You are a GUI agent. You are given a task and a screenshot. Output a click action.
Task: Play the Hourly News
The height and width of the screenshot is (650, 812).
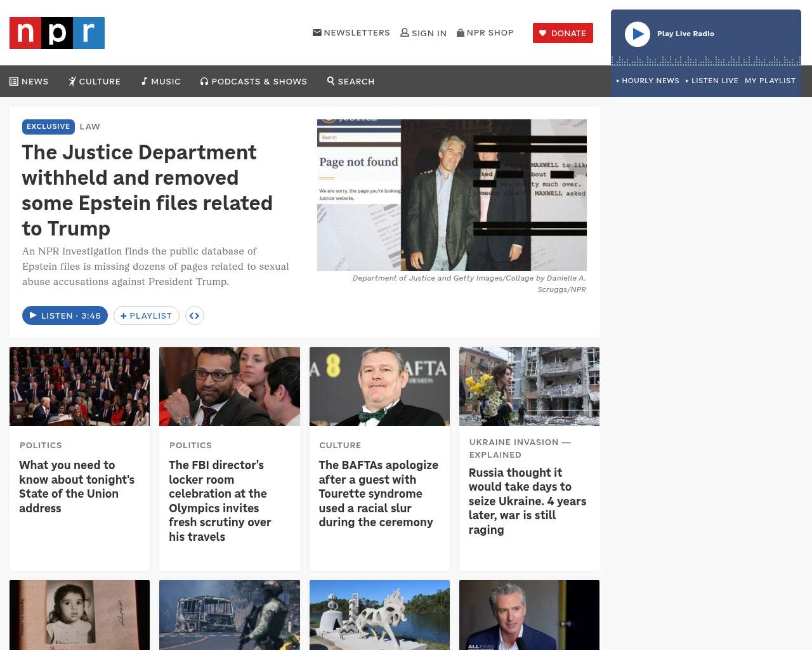click(x=648, y=81)
